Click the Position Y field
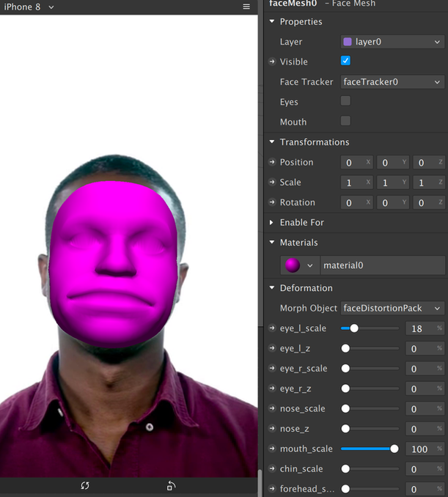The width and height of the screenshot is (448, 497). coord(393,162)
